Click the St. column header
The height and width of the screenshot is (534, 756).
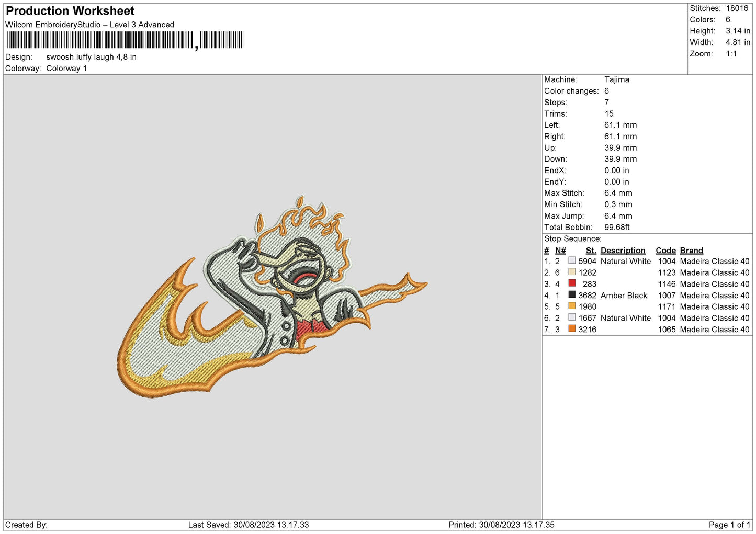591,251
